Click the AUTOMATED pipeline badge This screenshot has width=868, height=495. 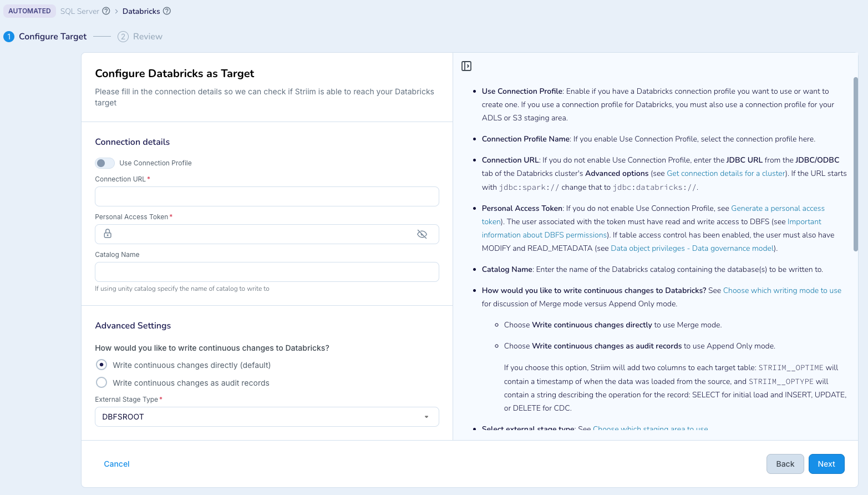pyautogui.click(x=29, y=11)
